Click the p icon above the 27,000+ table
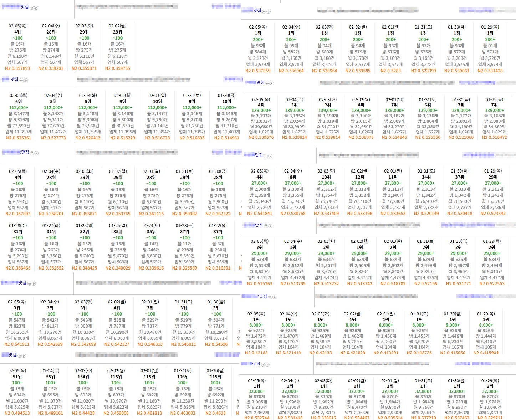 pyautogui.click(x=270, y=156)
